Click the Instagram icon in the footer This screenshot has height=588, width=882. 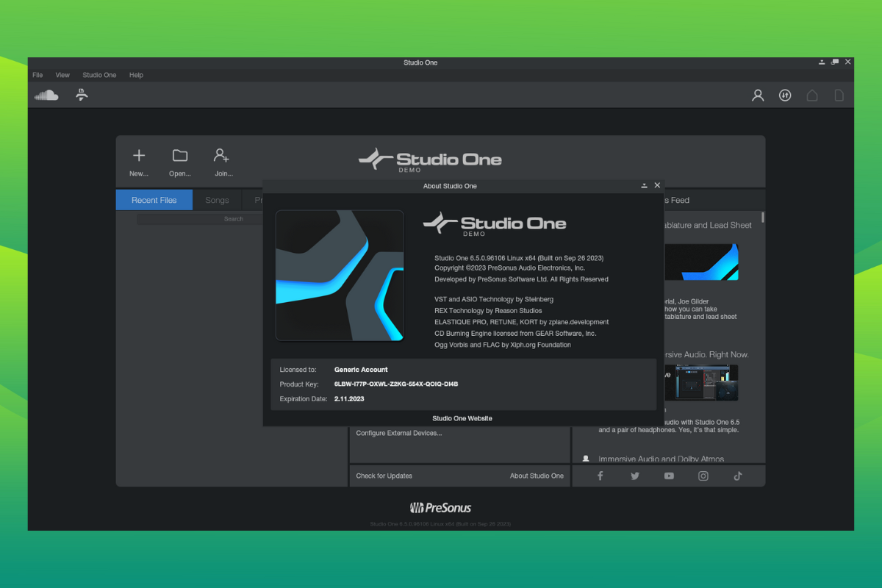pos(703,476)
